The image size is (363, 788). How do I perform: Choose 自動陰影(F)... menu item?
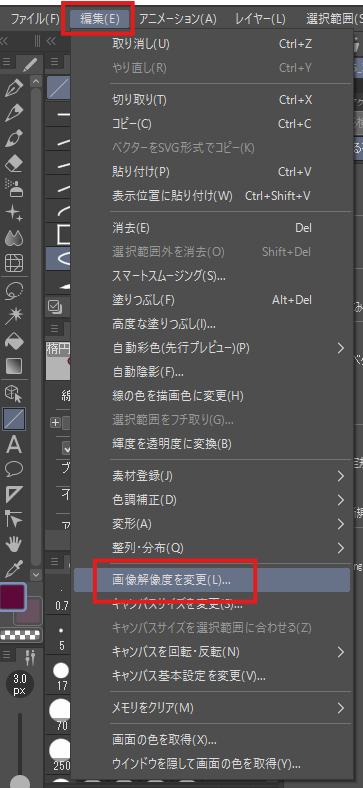pyautogui.click(x=212, y=372)
